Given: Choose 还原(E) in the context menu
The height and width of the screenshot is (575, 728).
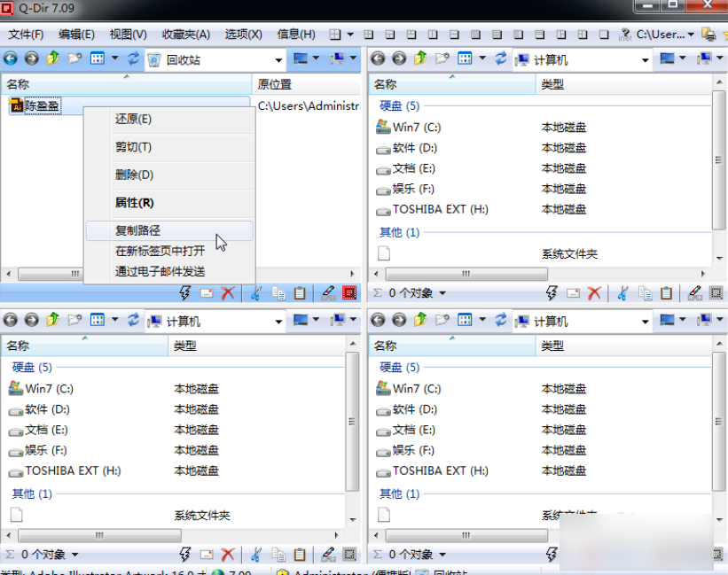Looking at the screenshot, I should (133, 119).
